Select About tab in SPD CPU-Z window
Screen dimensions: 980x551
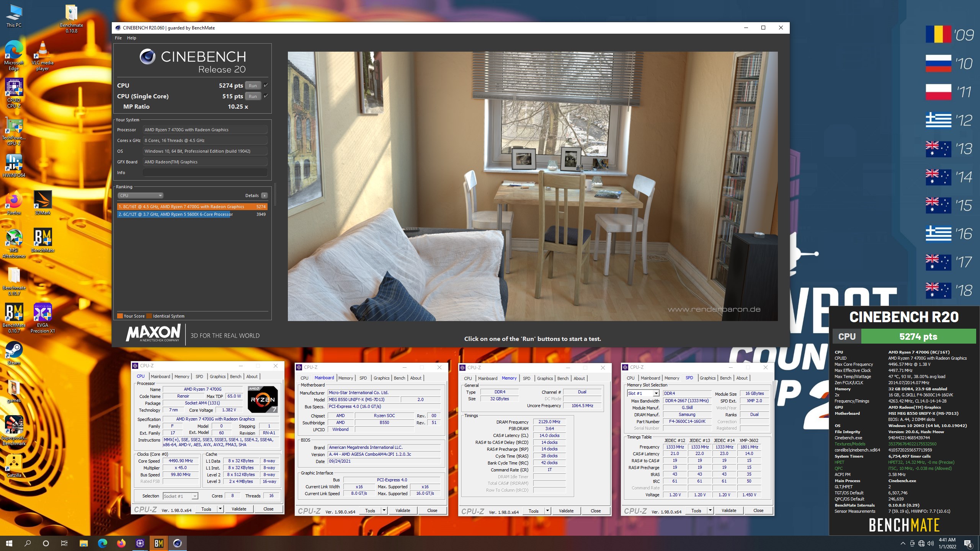click(x=742, y=378)
